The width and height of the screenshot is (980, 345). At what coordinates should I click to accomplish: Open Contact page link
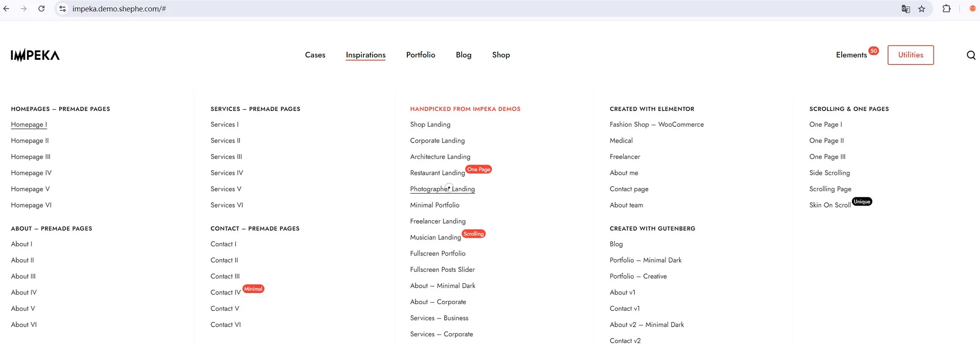point(629,189)
